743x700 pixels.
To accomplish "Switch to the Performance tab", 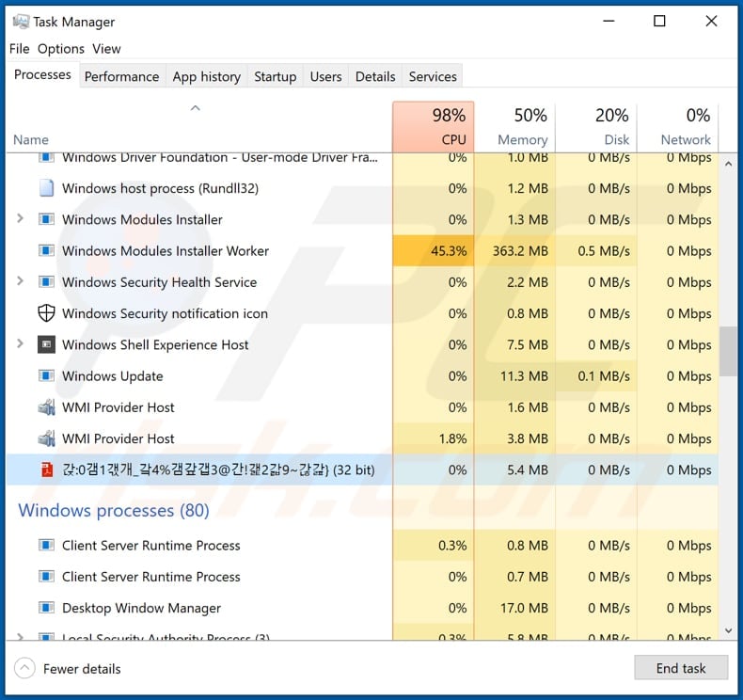I will 121,76.
